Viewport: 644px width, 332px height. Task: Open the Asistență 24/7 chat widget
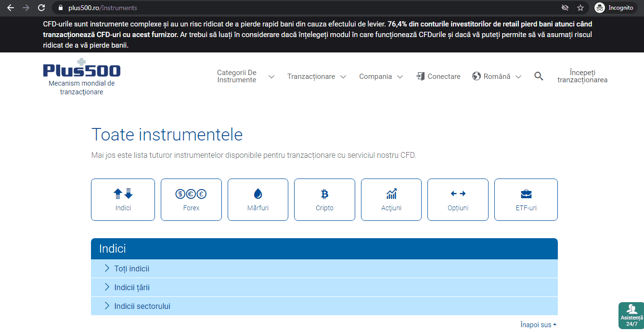pyautogui.click(x=631, y=316)
